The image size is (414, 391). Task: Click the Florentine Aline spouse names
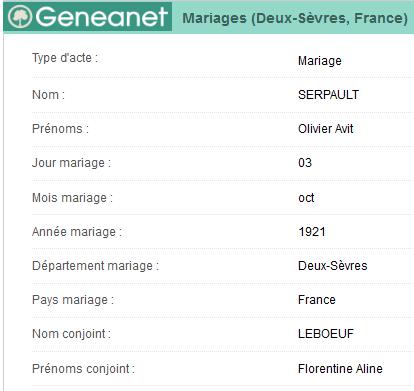point(340,369)
